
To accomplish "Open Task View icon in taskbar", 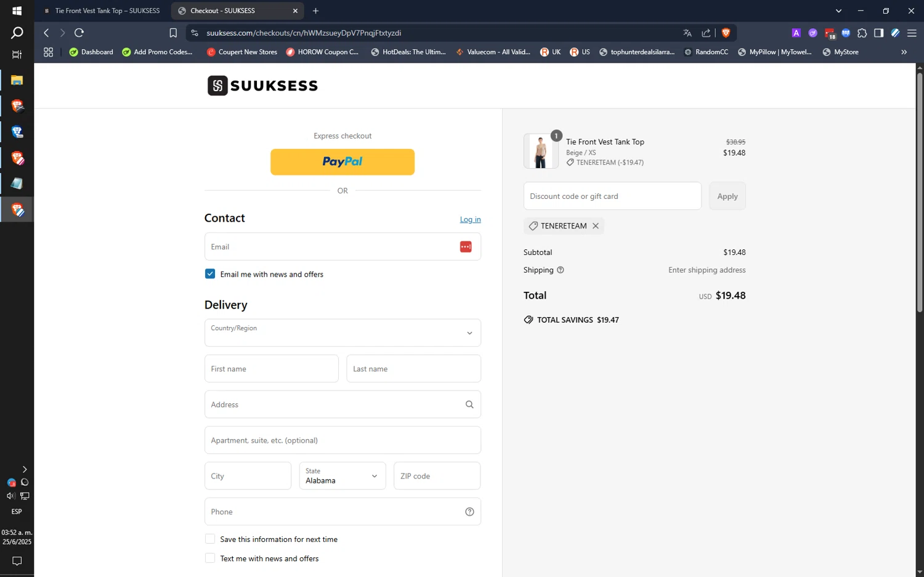I will pyautogui.click(x=17, y=55).
